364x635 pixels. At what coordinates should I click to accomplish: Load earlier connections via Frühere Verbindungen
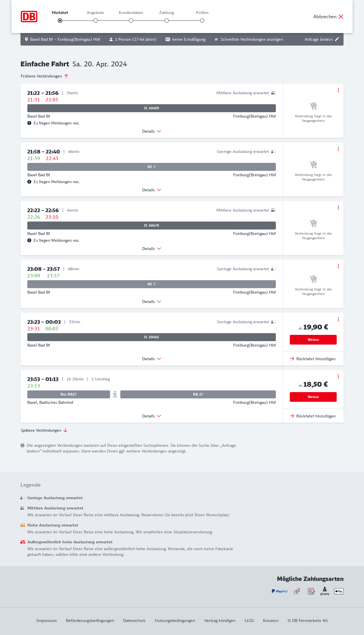44,76
